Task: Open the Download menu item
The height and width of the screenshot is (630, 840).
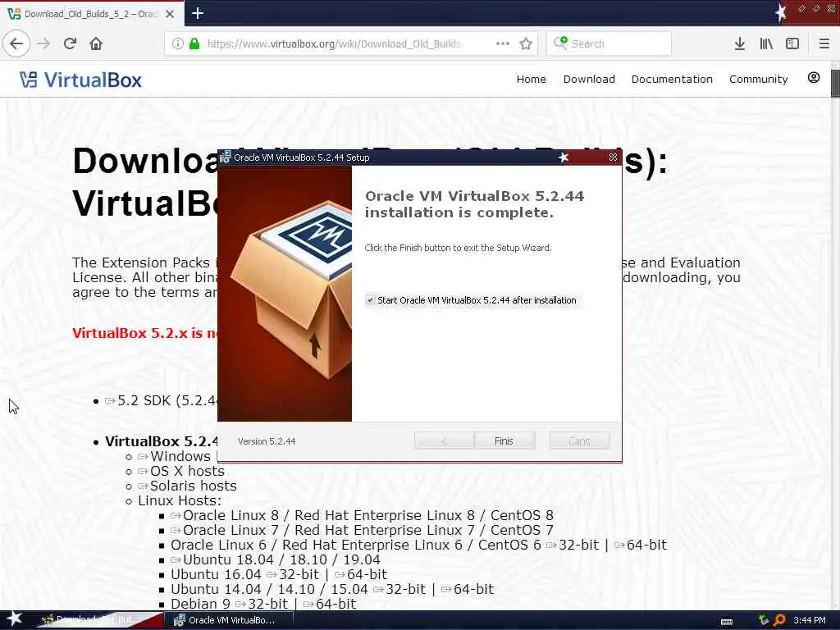Action: (589, 79)
